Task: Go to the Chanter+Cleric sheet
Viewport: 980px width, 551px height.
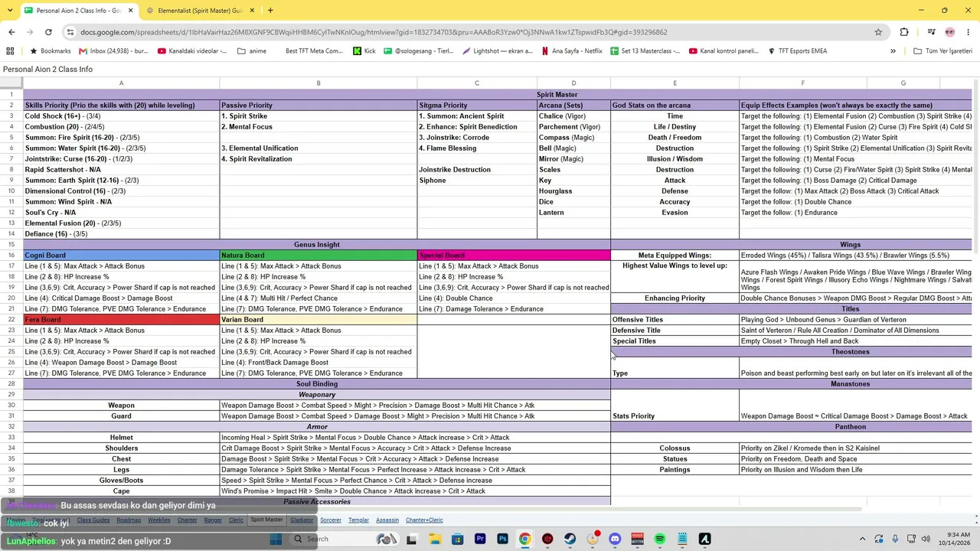Action: (x=424, y=520)
